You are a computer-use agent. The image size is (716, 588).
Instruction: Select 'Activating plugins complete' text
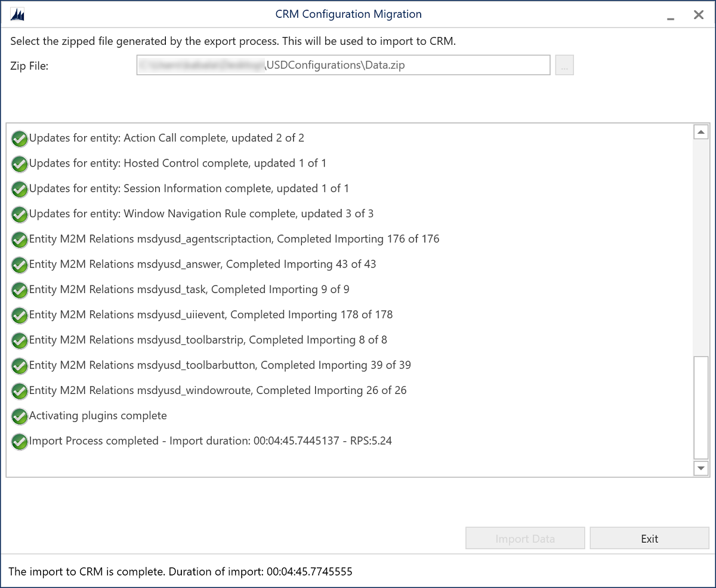click(x=98, y=415)
